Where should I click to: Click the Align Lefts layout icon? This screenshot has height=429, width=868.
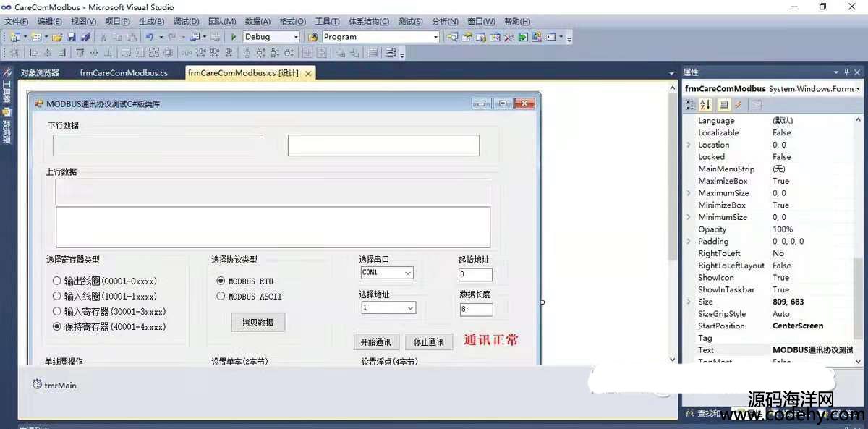[x=33, y=52]
